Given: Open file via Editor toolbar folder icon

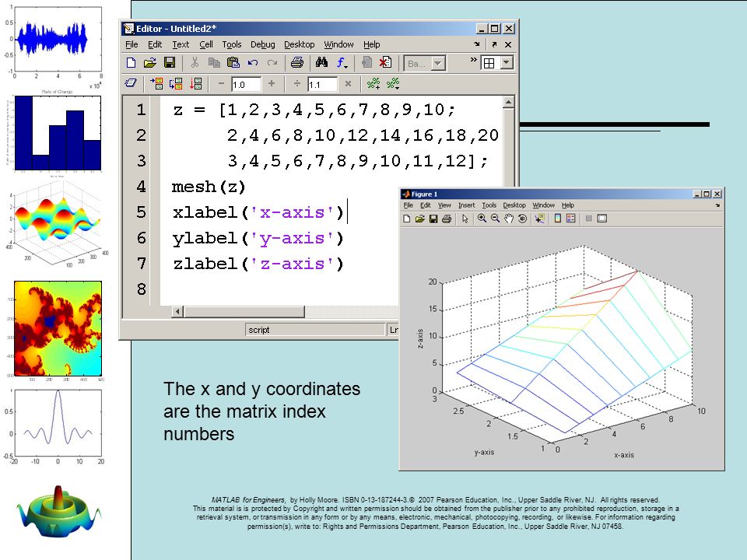Looking at the screenshot, I should (x=150, y=63).
